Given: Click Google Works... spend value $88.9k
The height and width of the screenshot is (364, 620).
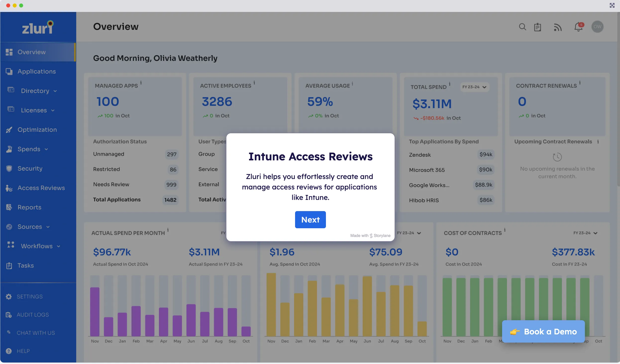Looking at the screenshot, I should [484, 185].
